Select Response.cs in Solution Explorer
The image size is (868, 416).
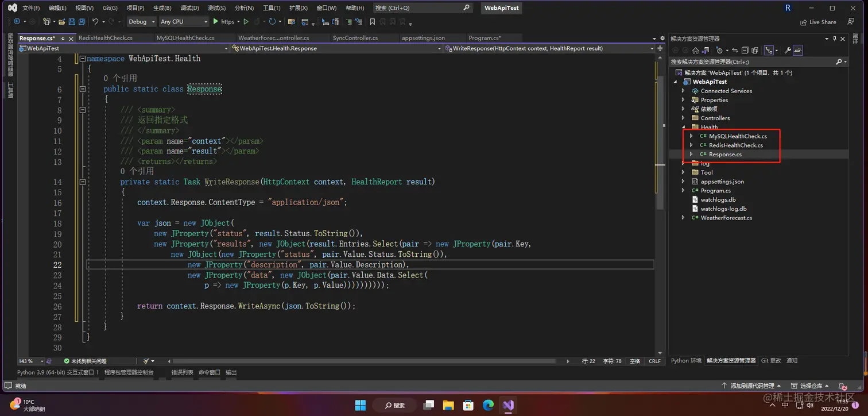tap(725, 154)
